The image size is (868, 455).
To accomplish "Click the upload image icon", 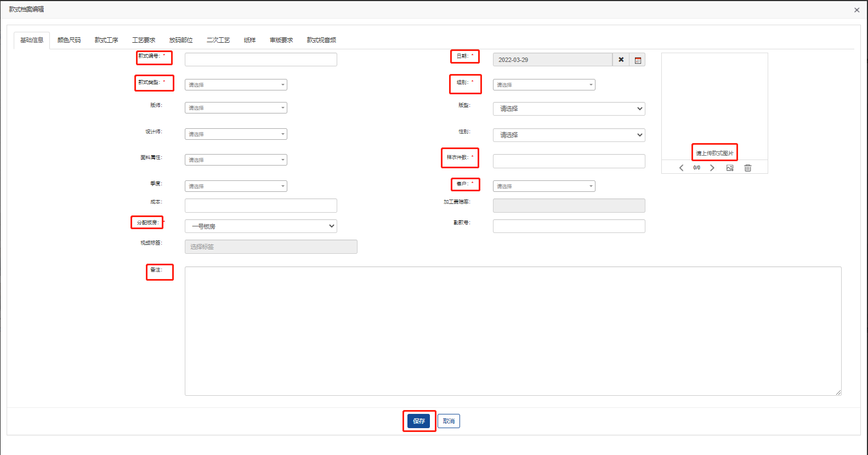I will [730, 168].
